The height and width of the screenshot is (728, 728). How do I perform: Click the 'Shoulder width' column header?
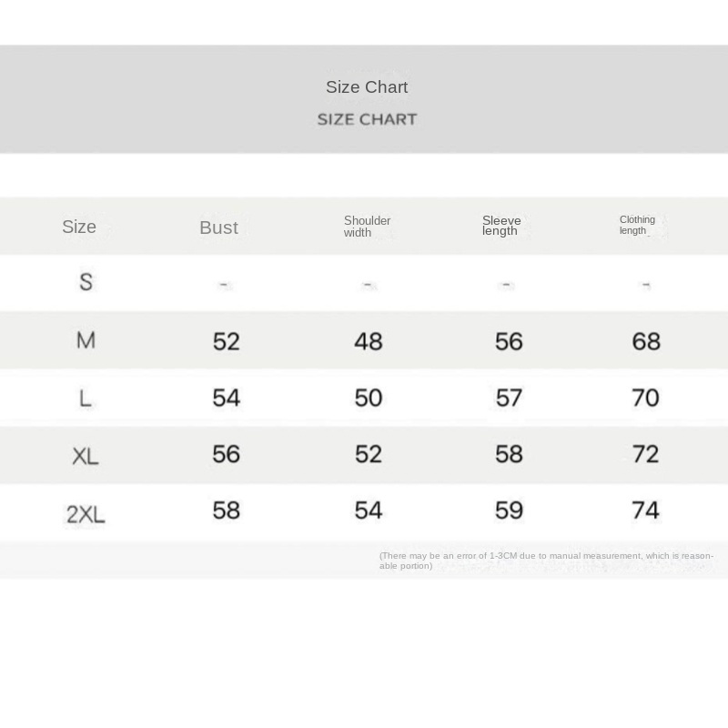[367, 227]
